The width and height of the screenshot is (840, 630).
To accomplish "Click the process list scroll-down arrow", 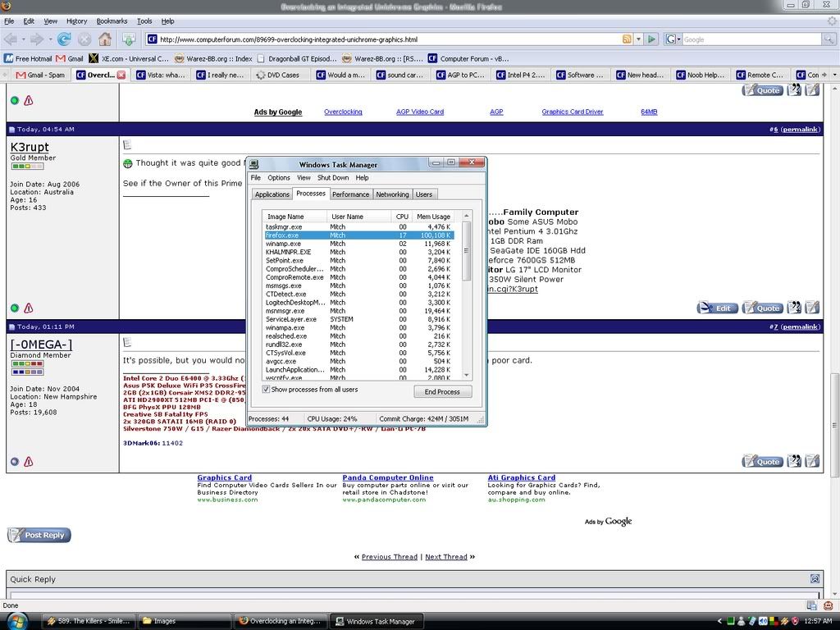I will (x=467, y=374).
